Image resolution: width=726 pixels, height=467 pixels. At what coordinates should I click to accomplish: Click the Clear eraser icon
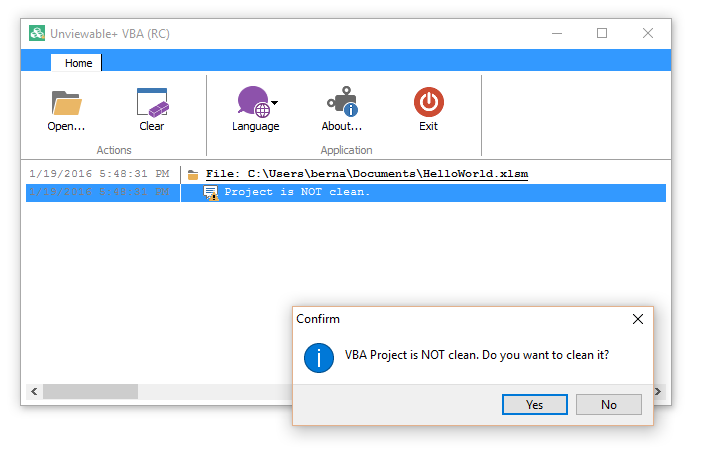(x=152, y=102)
